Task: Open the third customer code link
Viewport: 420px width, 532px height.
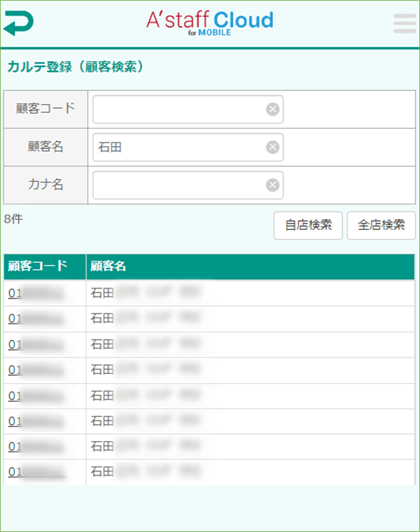Action: (x=35, y=345)
